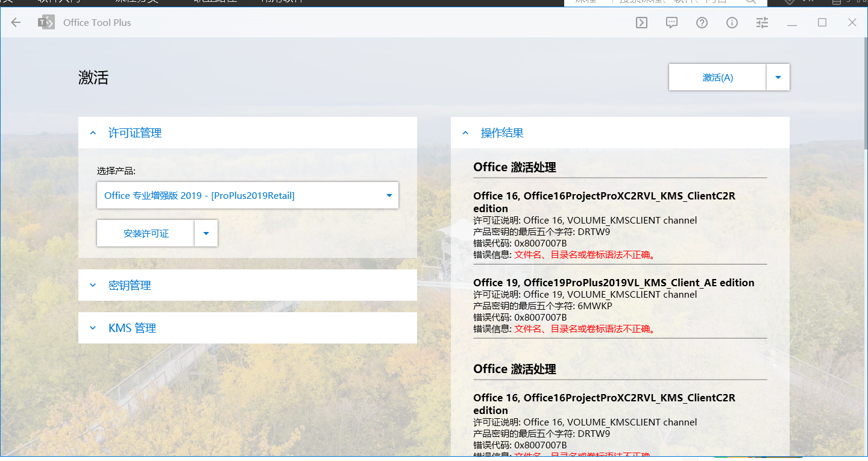Image resolution: width=868 pixels, height=461 pixels.
Task: Go back with the arrow icon
Action: tap(16, 22)
